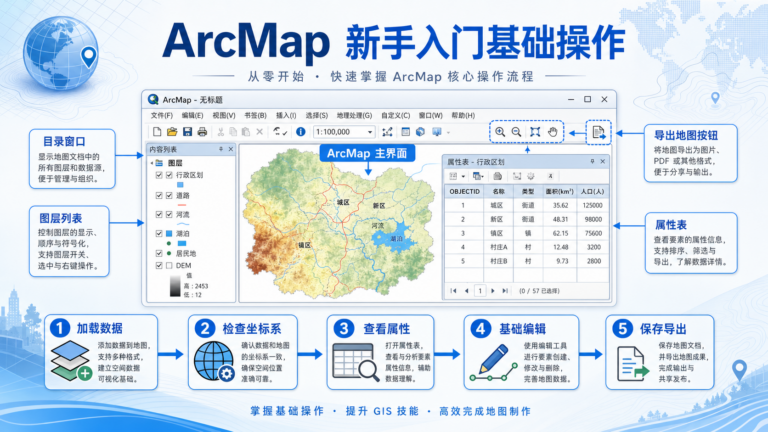Toggle the 湖泊 layer checkbox
Viewport: 768px width, 432px height.
(159, 234)
